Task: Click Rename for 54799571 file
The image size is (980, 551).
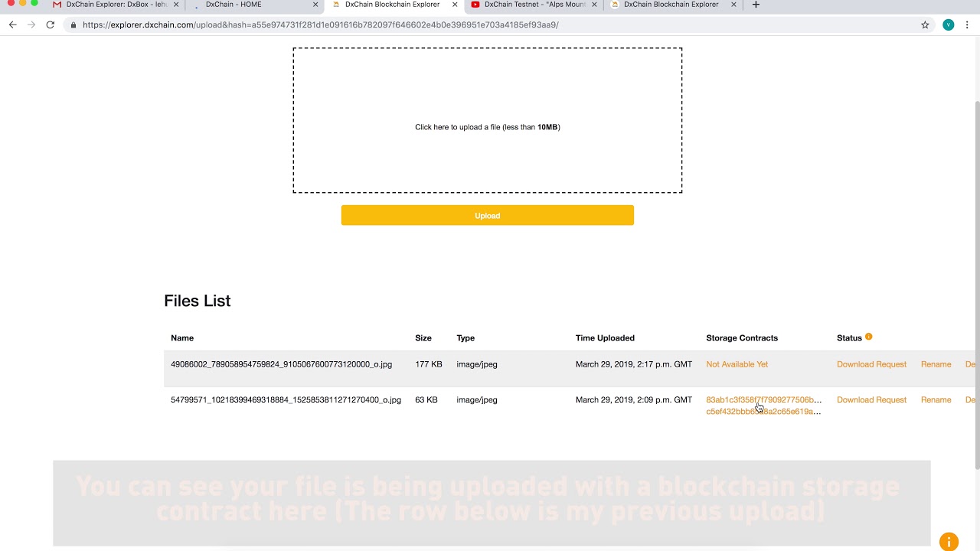Action: pyautogui.click(x=936, y=399)
